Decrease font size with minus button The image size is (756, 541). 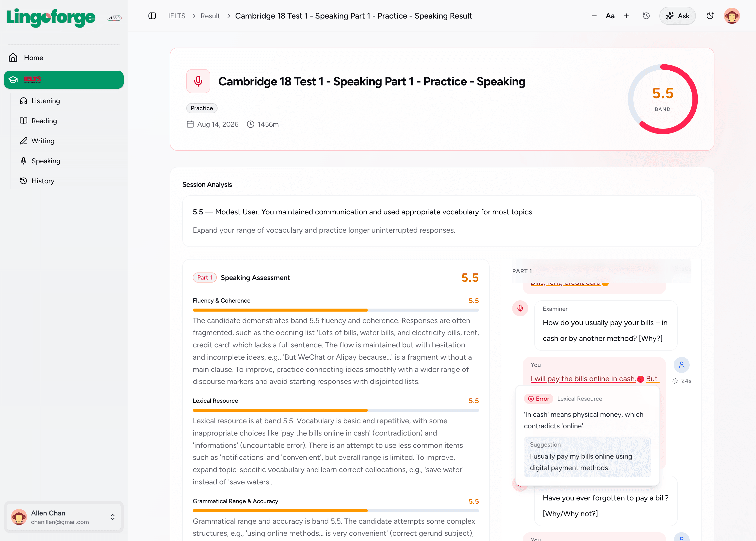tap(594, 16)
